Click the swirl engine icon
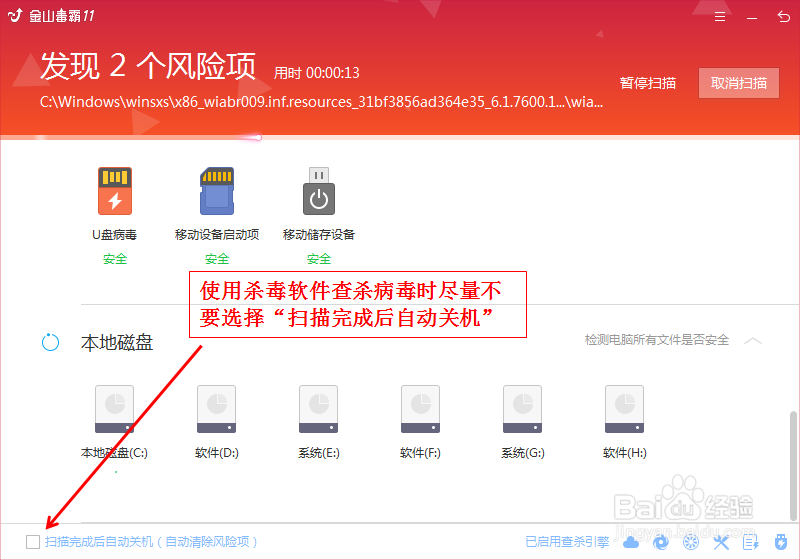 pyautogui.click(x=661, y=542)
